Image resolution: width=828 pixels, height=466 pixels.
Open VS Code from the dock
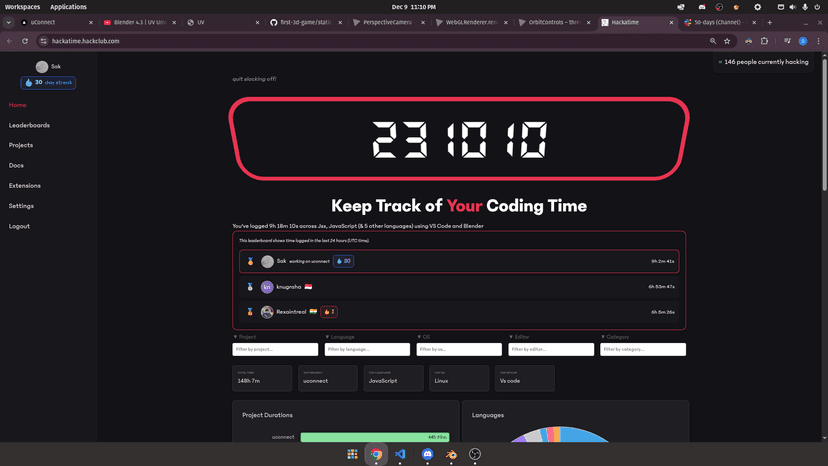pyautogui.click(x=400, y=454)
